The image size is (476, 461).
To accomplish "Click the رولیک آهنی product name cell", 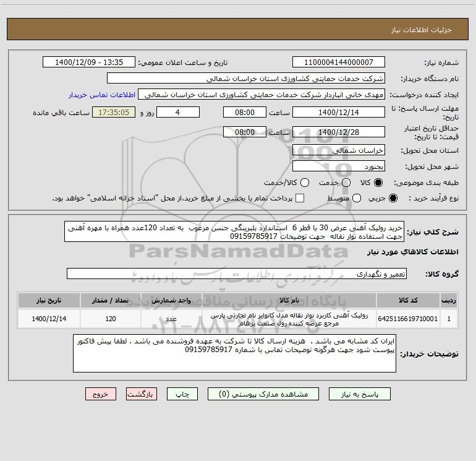I will point(289,319).
